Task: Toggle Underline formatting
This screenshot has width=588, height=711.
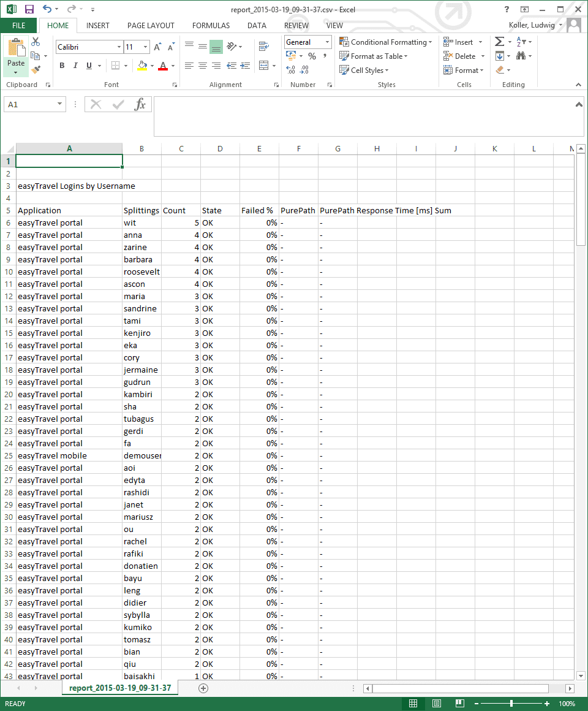Action: click(x=89, y=66)
